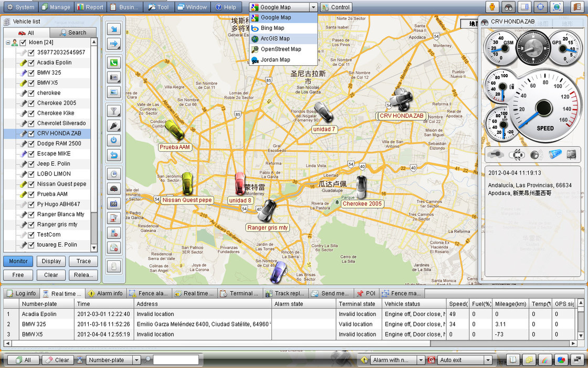The image size is (588, 368).
Task: Click the pie chart icon in status bar
Action: (561, 360)
